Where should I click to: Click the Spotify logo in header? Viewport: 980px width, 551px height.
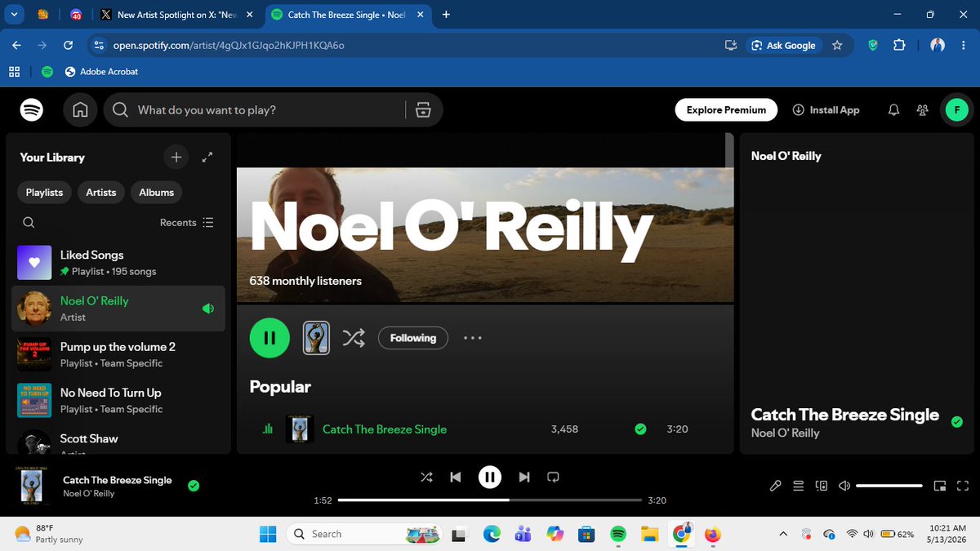(32, 110)
